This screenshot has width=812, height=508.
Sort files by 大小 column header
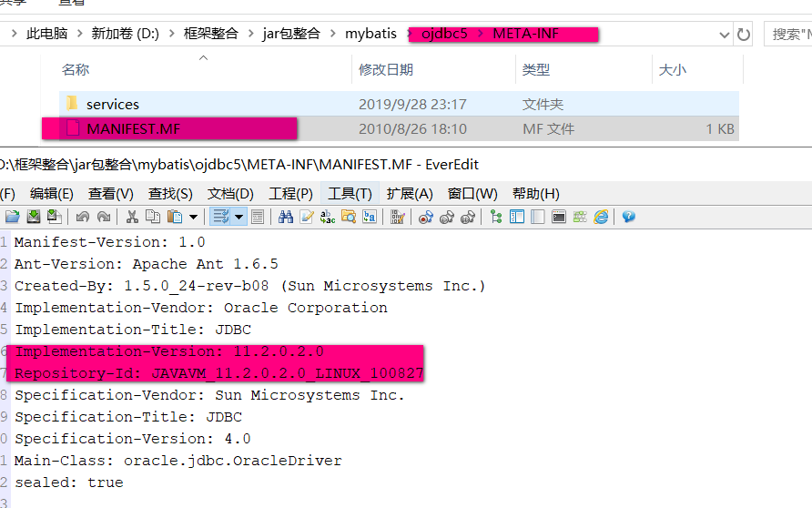pyautogui.click(x=672, y=69)
